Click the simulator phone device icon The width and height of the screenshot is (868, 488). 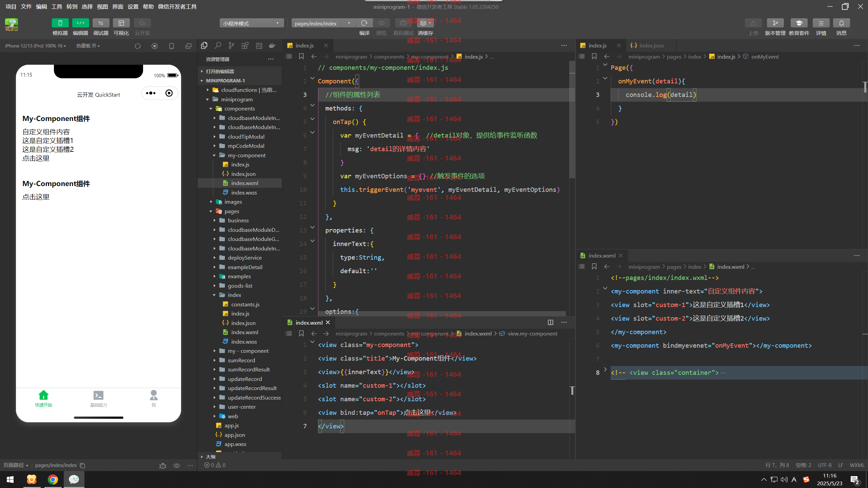click(x=172, y=46)
